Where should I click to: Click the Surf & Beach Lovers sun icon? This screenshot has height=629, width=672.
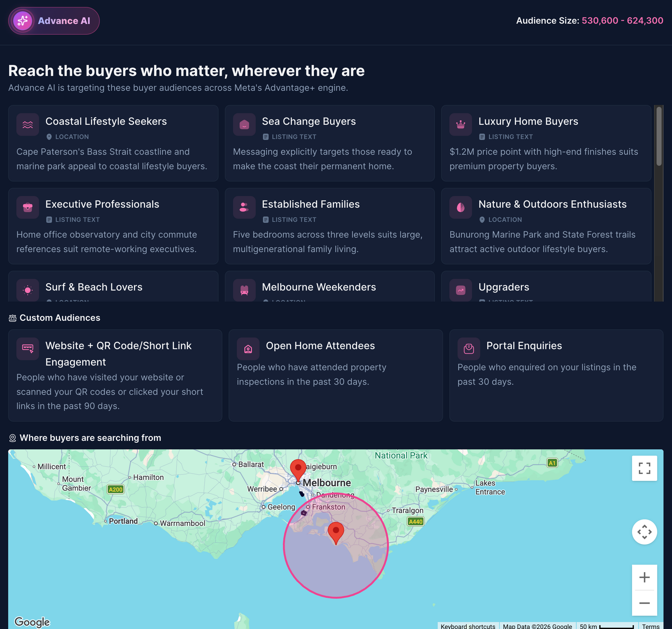(28, 290)
